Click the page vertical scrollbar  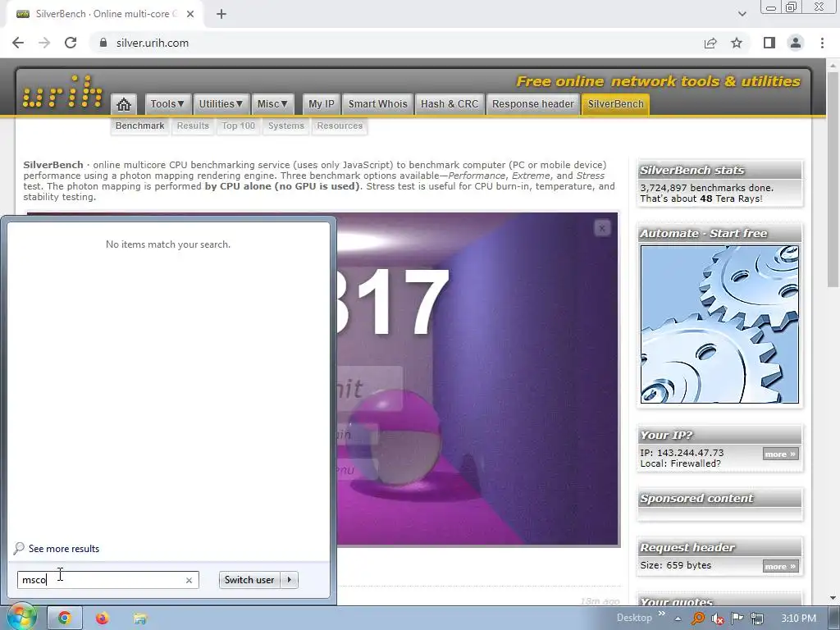pyautogui.click(x=833, y=180)
